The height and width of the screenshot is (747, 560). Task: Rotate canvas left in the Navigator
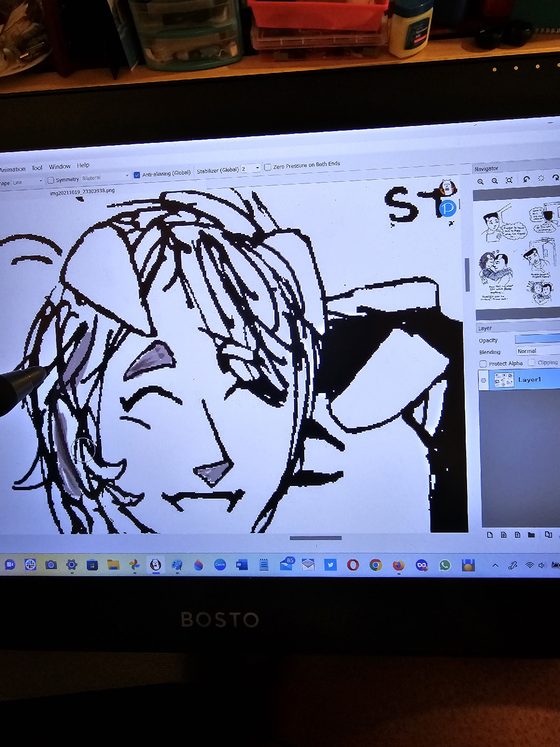click(526, 179)
